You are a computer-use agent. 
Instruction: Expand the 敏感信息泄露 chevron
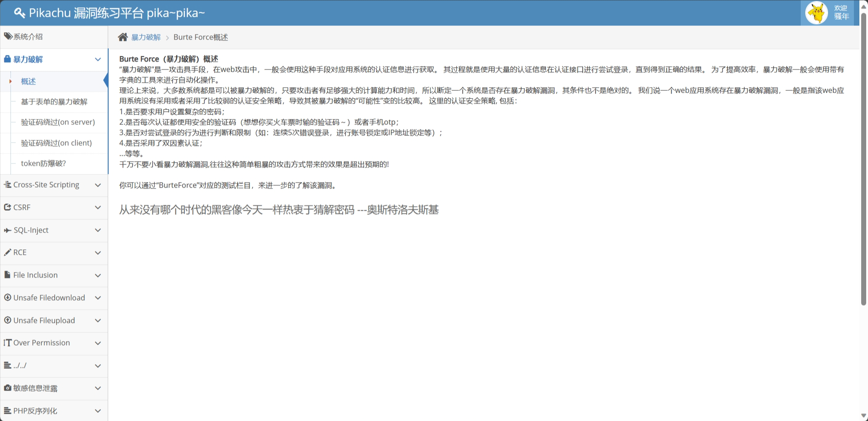coord(98,388)
